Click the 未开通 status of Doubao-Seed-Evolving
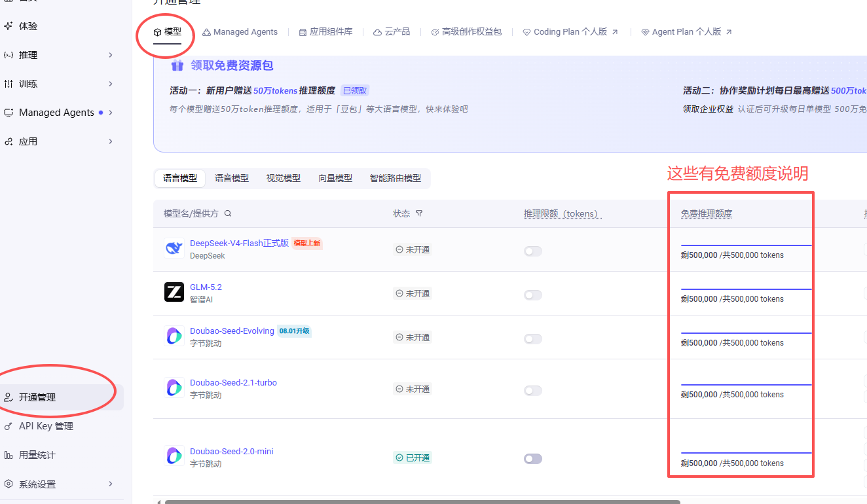The width and height of the screenshot is (867, 504). point(413,337)
